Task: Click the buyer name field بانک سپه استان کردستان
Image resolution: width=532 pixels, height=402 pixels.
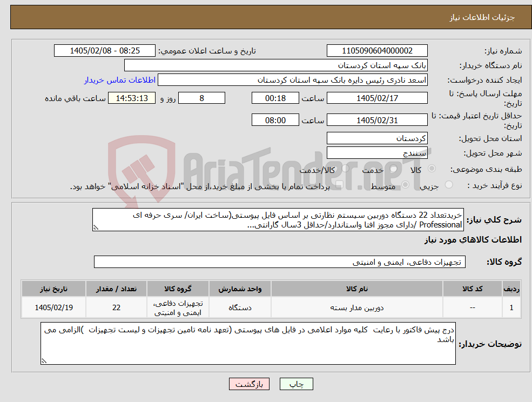Action: (276, 65)
